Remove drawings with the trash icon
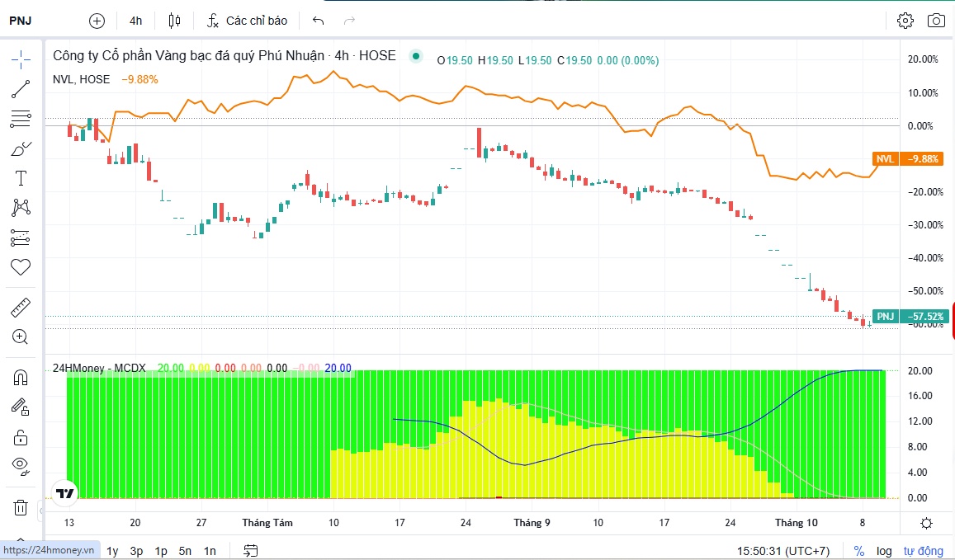Image resolution: width=955 pixels, height=560 pixels. click(x=21, y=507)
